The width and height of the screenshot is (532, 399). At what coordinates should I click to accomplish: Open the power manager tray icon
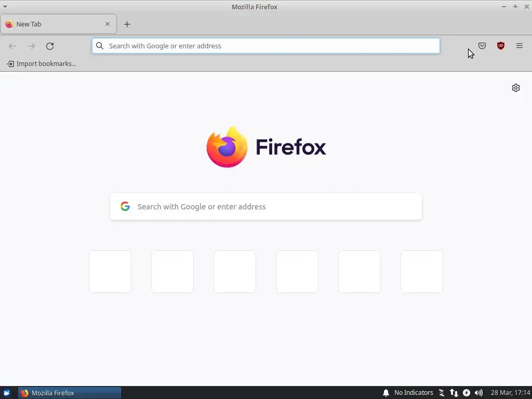(x=467, y=393)
